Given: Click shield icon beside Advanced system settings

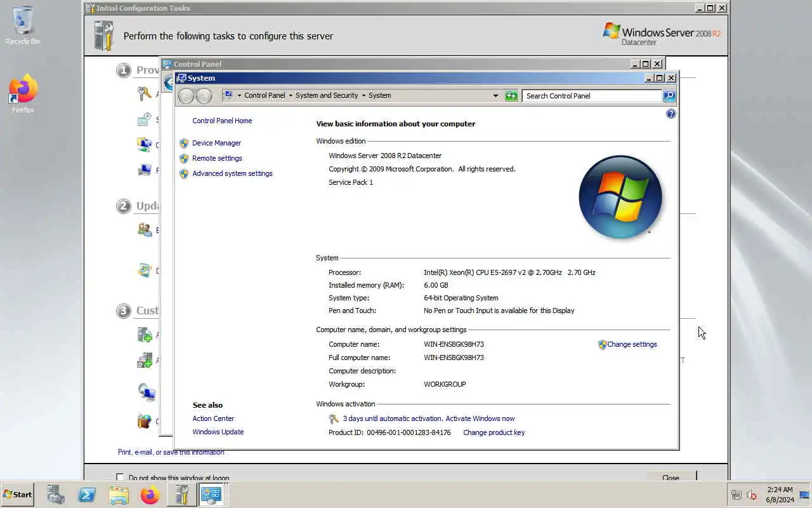Looking at the screenshot, I should tap(184, 174).
